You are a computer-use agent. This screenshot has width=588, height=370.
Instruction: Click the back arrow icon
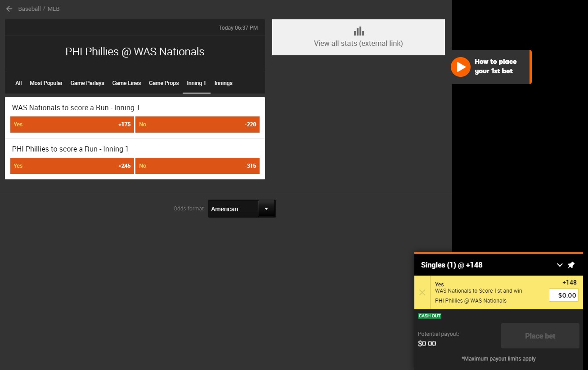(9, 9)
